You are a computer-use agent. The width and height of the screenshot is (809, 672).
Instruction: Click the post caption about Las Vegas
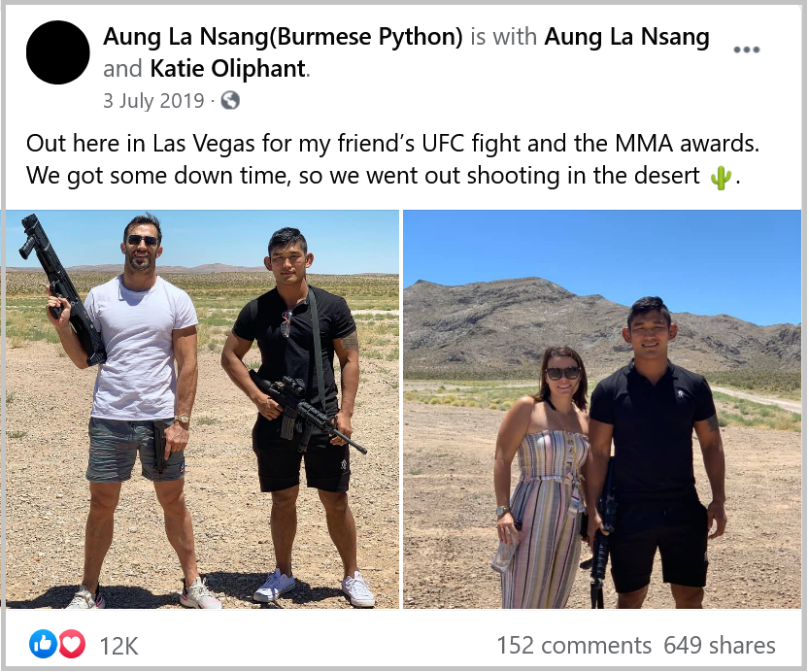coord(392,159)
